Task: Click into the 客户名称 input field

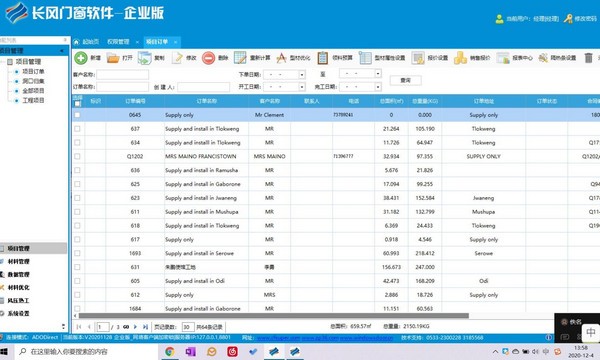Action: (x=122, y=75)
